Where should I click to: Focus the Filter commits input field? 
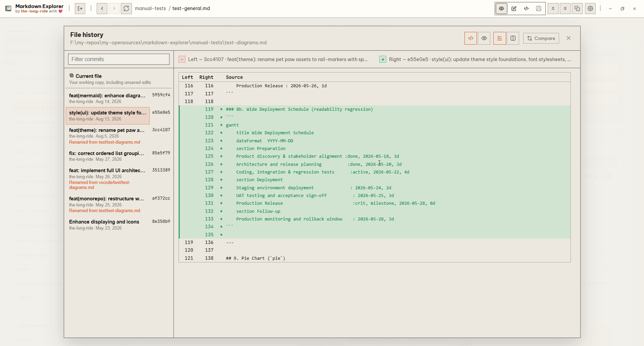pos(119,59)
